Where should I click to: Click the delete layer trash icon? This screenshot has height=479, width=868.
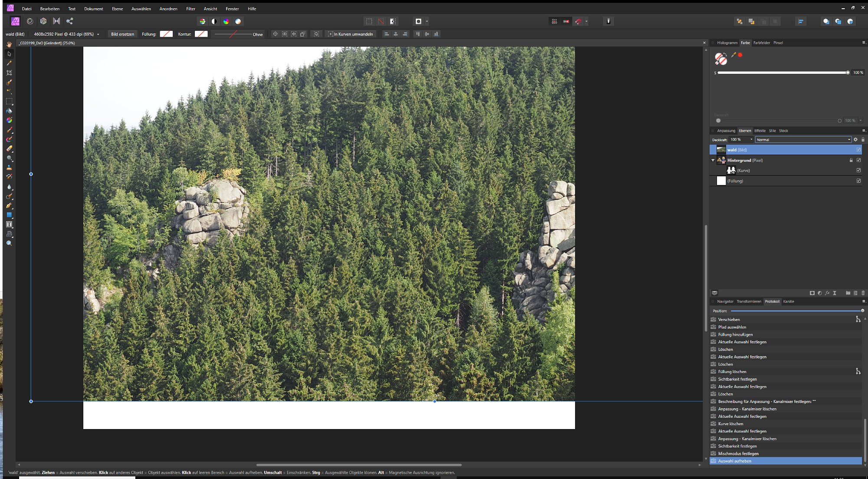pyautogui.click(x=863, y=293)
